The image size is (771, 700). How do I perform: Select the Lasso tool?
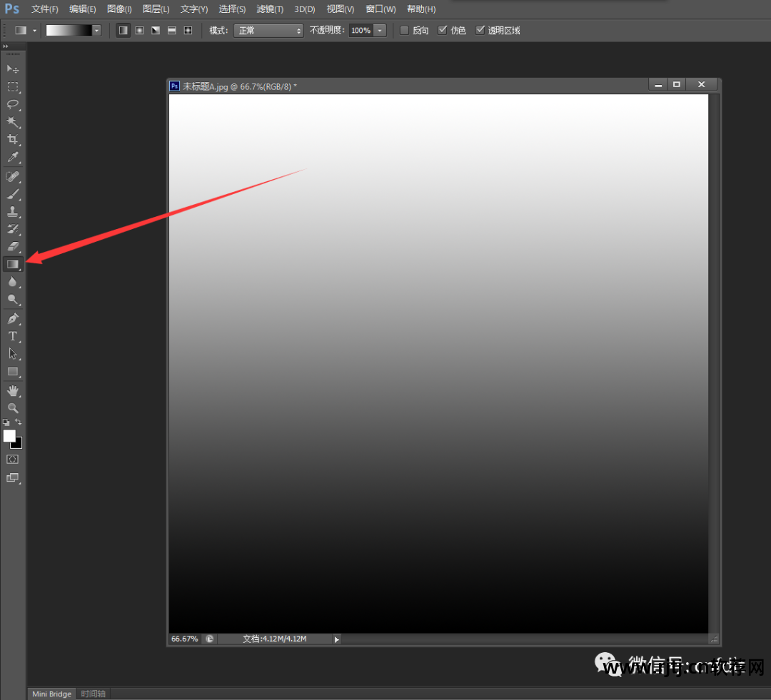pyautogui.click(x=13, y=105)
